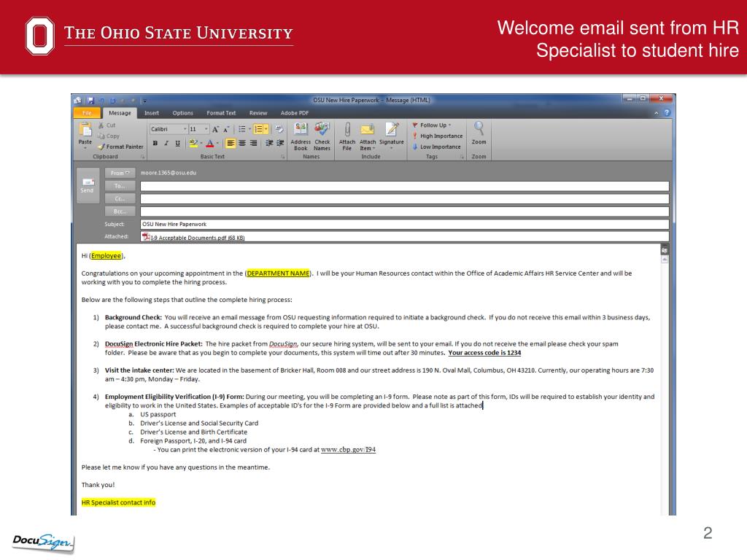Toggle Italic formatting
This screenshot has width=747, height=560.
coord(166,144)
